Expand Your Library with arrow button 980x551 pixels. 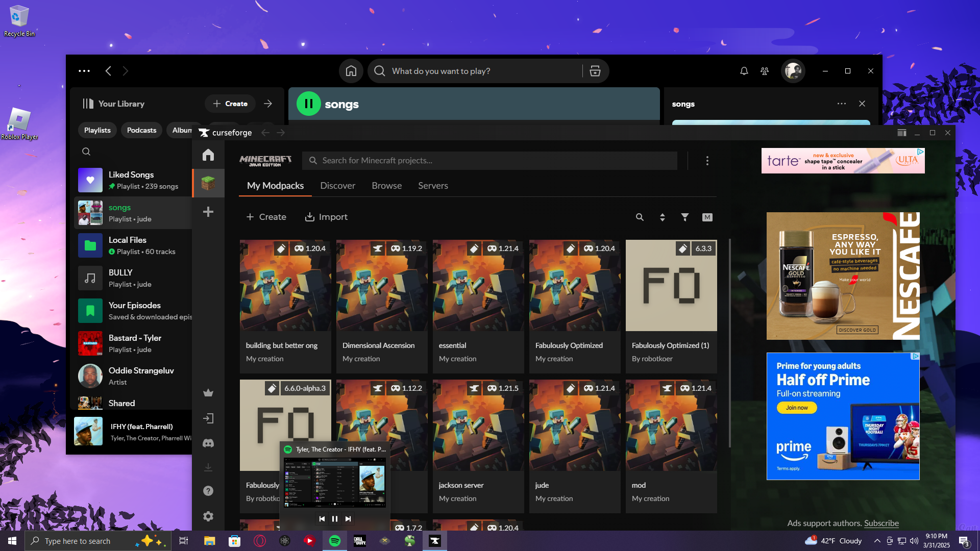[x=268, y=104]
